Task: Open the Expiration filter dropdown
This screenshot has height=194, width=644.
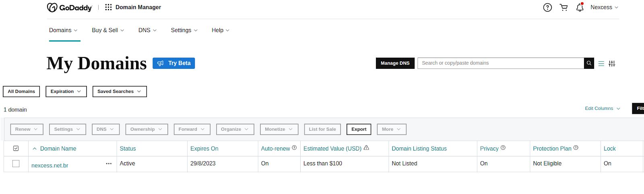Action: click(66, 91)
